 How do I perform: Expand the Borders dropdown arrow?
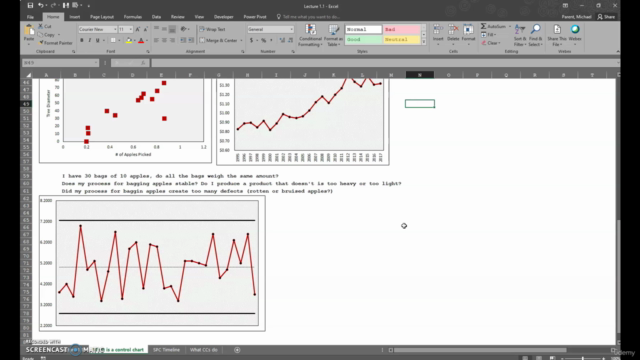[119, 40]
